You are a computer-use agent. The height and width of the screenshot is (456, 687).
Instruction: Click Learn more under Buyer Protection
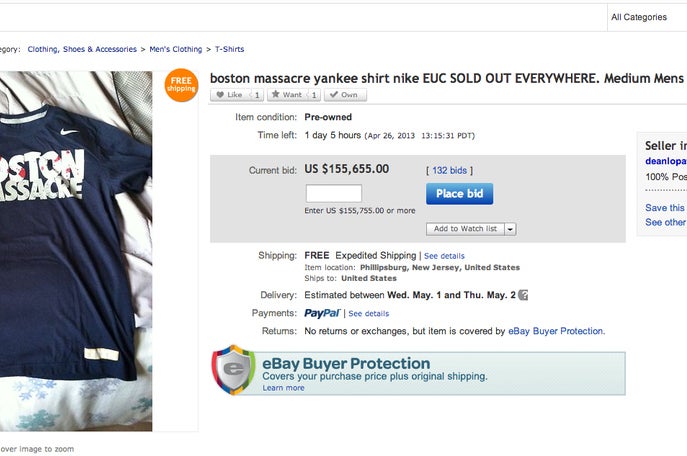pyautogui.click(x=283, y=388)
